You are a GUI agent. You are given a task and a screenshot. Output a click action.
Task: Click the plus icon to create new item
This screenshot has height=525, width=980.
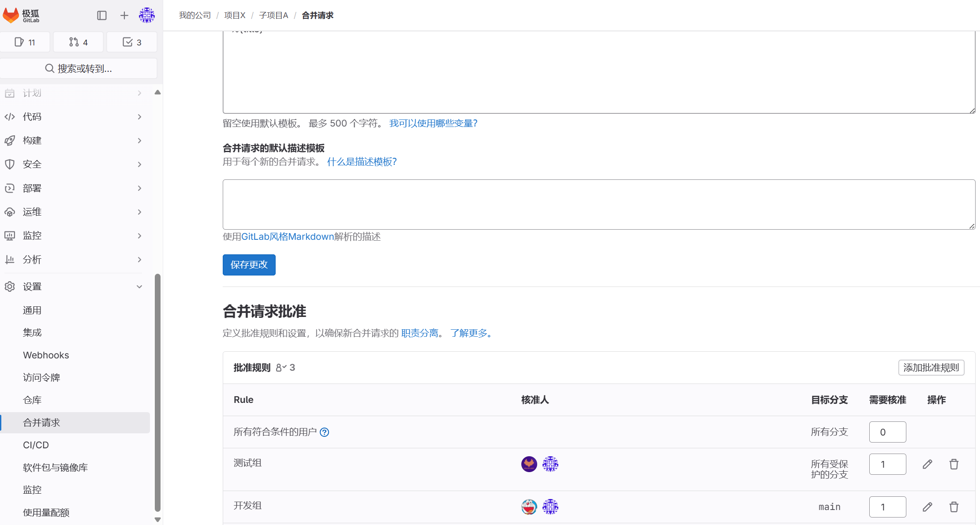pos(124,15)
